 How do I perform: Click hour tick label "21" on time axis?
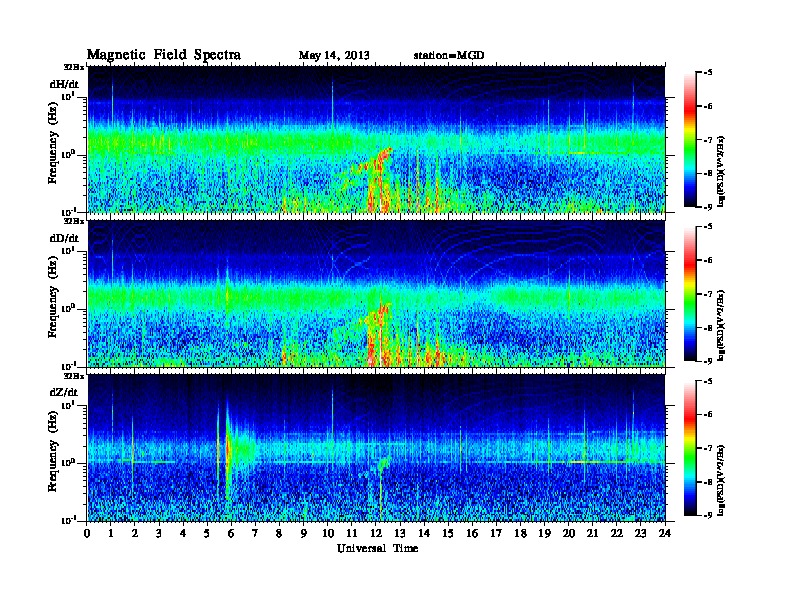click(x=593, y=534)
